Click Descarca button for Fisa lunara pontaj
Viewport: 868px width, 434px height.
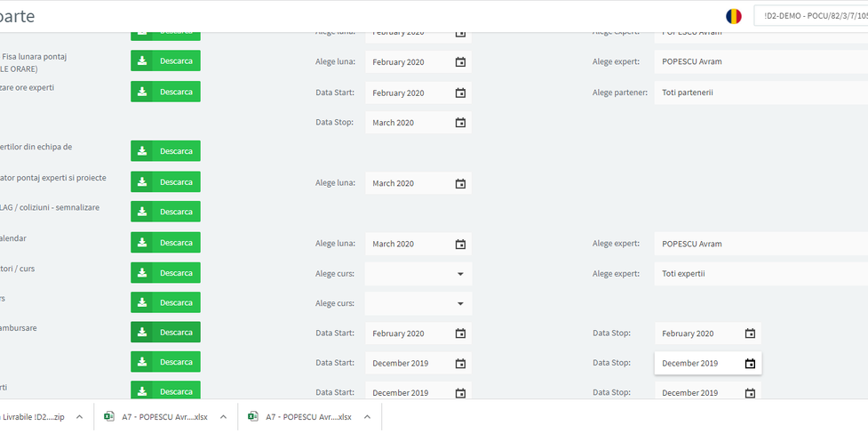click(x=165, y=60)
